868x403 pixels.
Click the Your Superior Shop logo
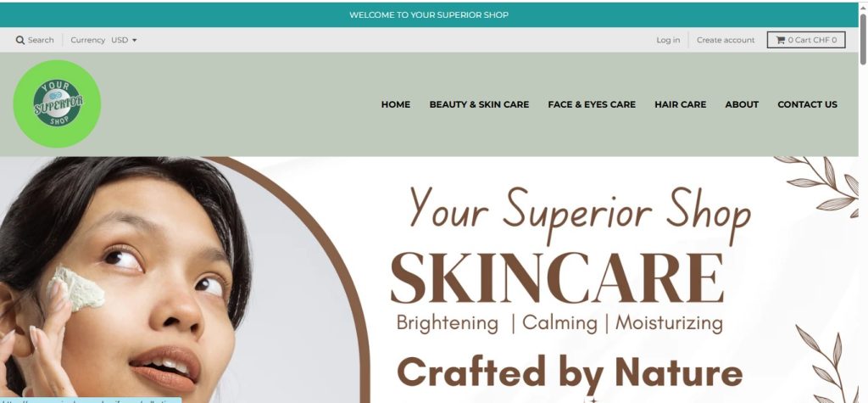57,104
